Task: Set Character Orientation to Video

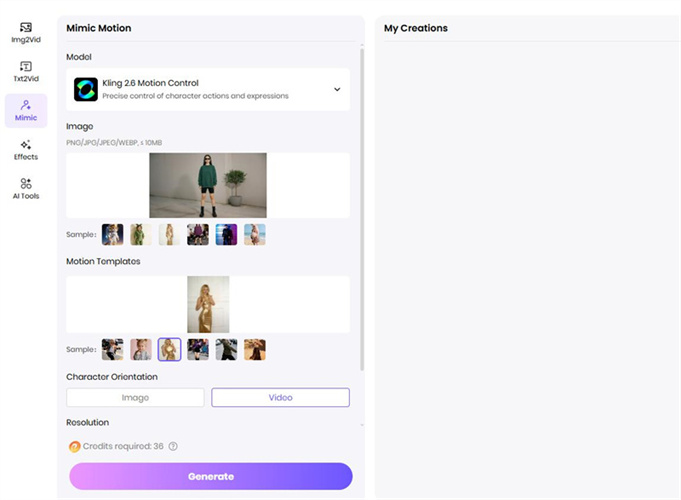Action: click(x=280, y=397)
